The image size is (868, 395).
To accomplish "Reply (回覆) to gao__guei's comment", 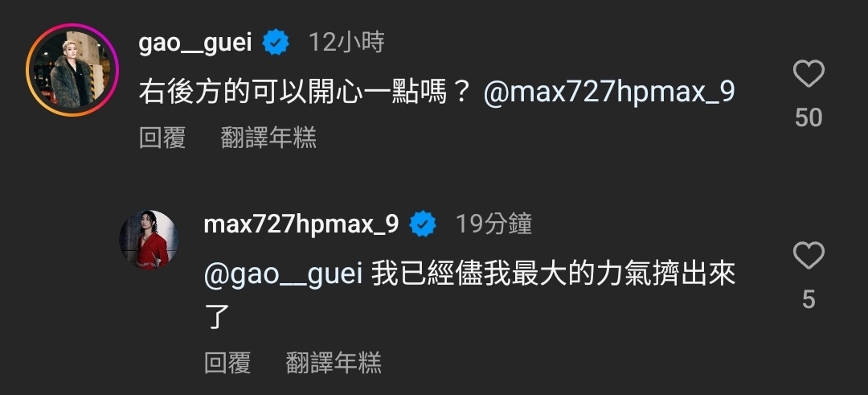I will click(162, 138).
